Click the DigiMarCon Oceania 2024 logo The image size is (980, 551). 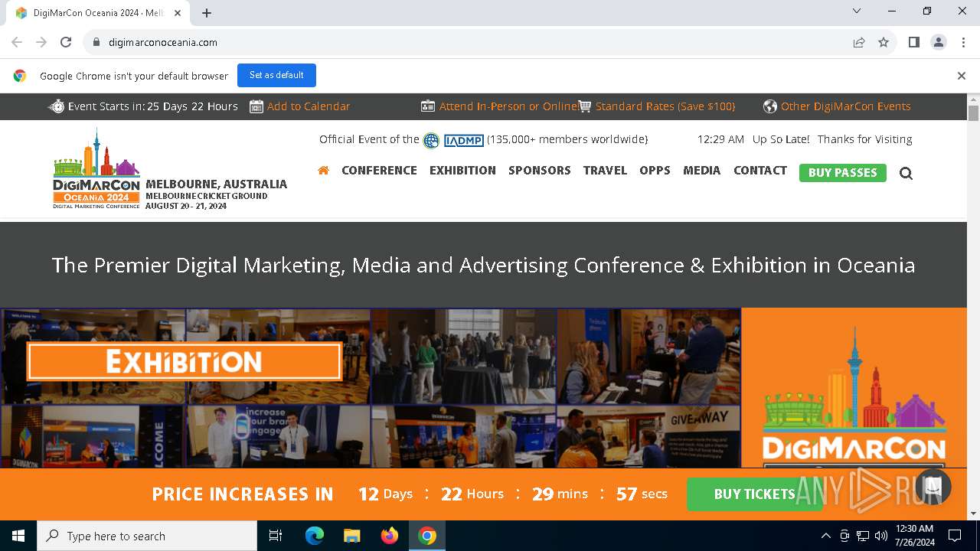click(x=96, y=168)
